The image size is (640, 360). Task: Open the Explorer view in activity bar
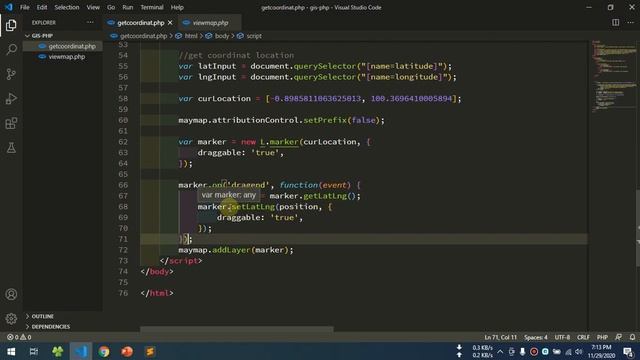coord(11,25)
